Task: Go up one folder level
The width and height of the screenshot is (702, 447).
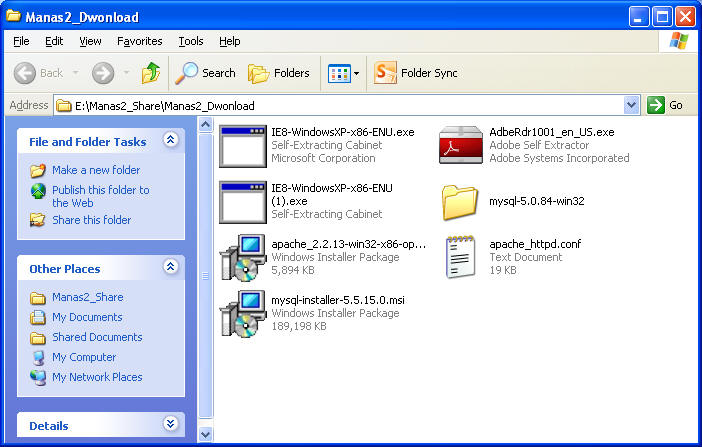Action: 151,73
